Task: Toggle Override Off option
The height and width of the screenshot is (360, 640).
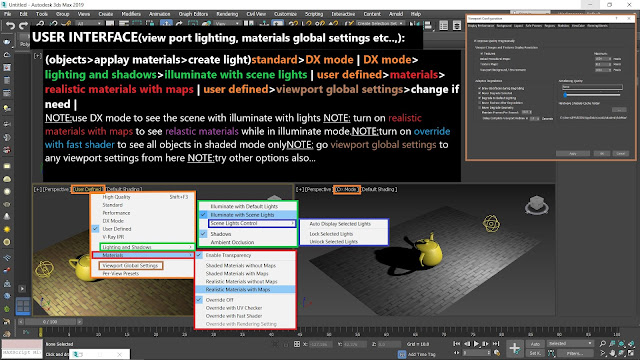Action: [245, 300]
